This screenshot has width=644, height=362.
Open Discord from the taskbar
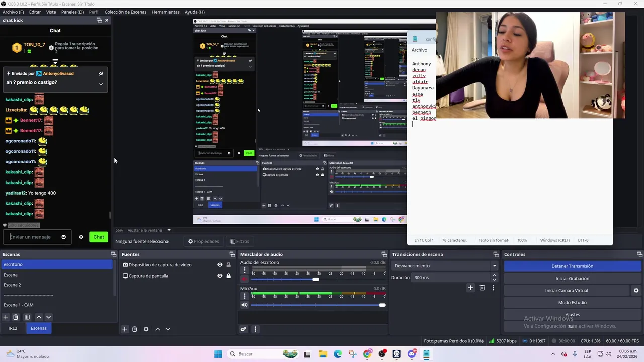[x=412, y=354]
